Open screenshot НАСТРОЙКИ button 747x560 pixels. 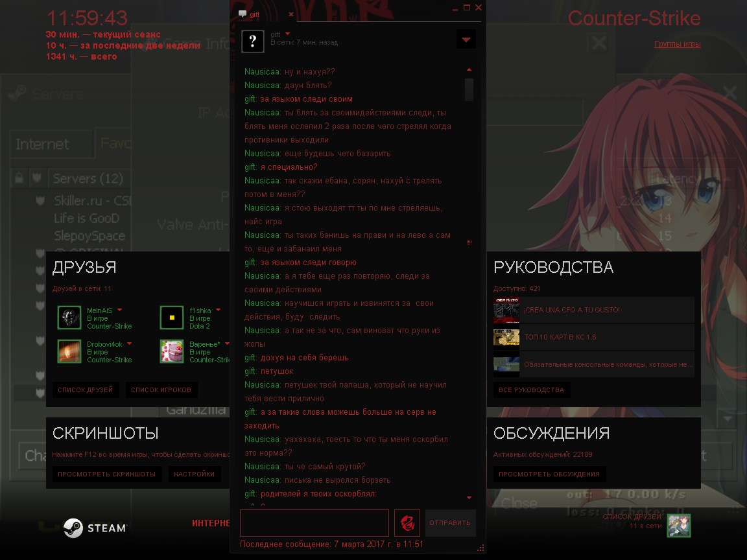tap(195, 474)
